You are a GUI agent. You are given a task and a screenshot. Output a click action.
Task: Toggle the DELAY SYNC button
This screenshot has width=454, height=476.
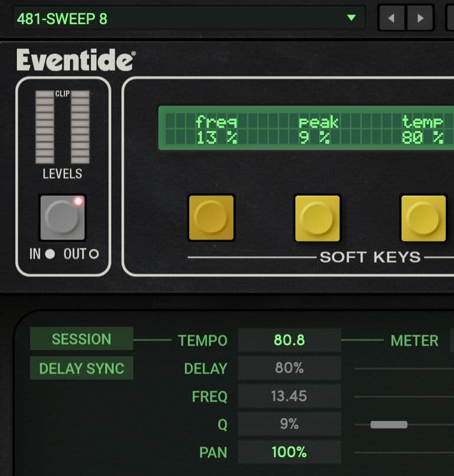[81, 368]
